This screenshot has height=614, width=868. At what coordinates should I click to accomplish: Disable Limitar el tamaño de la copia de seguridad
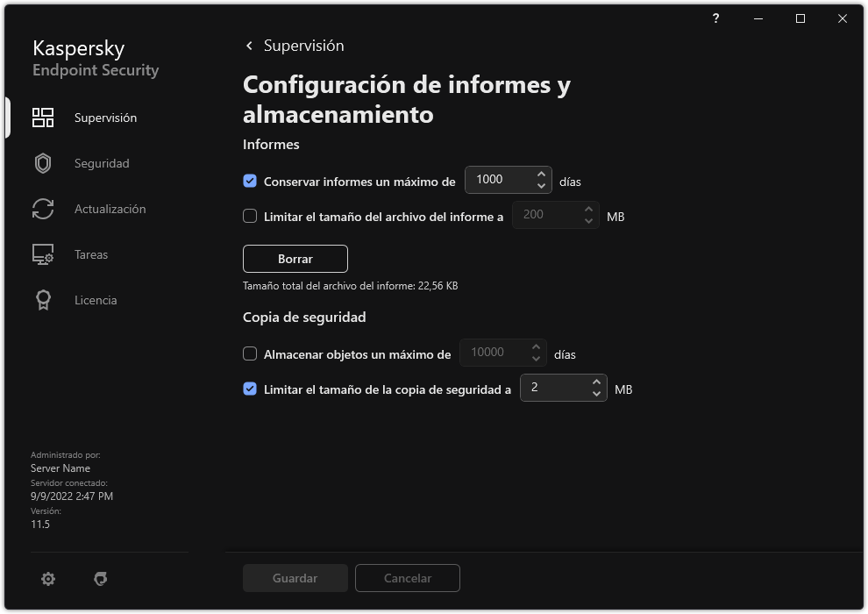coord(249,389)
